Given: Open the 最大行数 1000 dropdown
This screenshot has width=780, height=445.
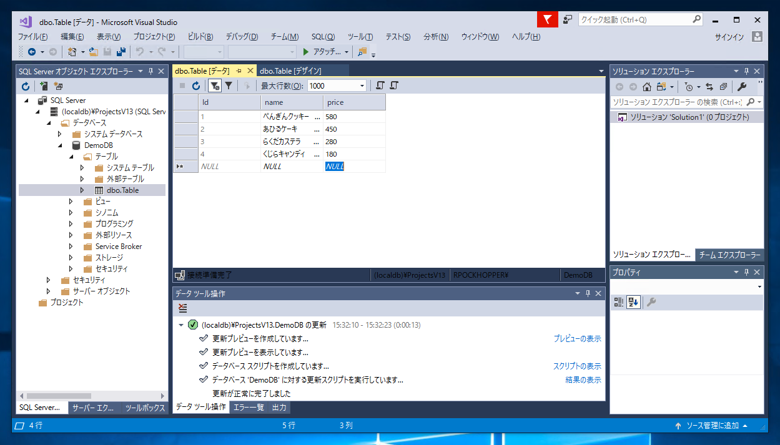Looking at the screenshot, I should pos(362,86).
